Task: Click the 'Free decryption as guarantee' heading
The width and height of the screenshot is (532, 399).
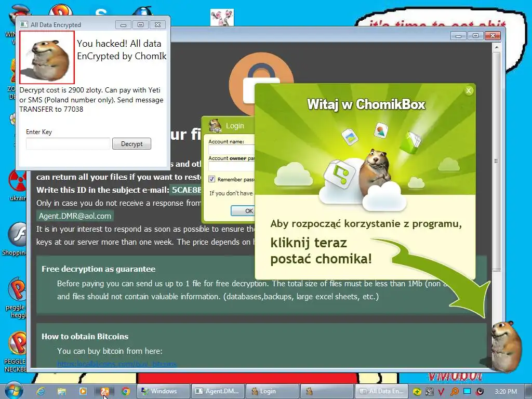Action: (x=98, y=269)
